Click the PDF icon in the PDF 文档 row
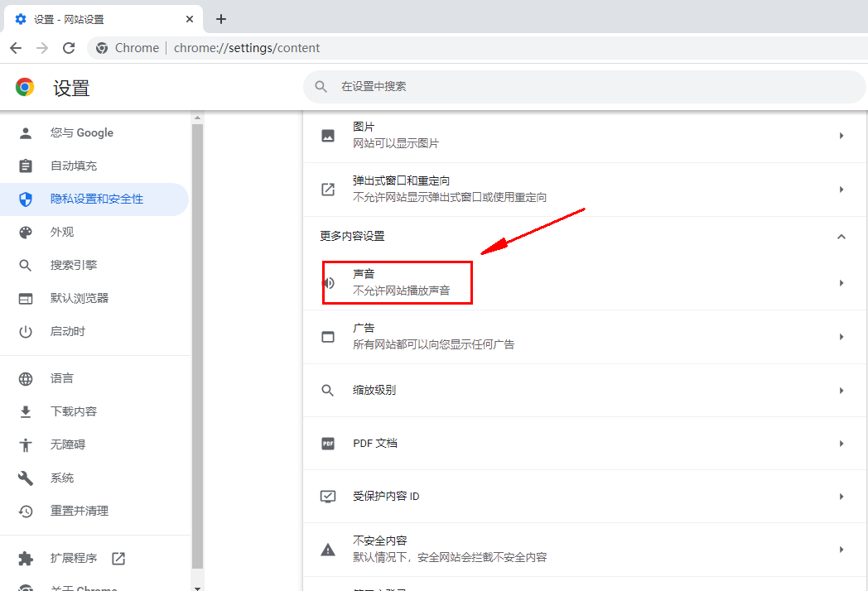868x591 pixels. coord(328,444)
